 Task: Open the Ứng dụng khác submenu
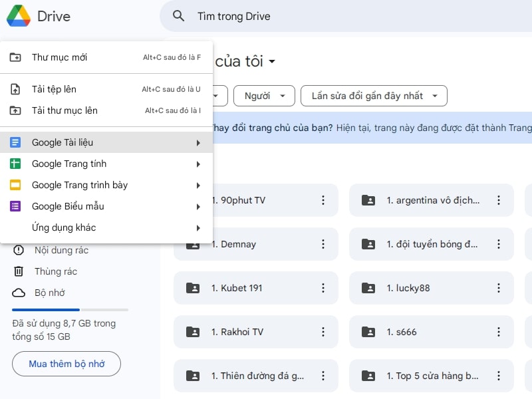tap(63, 227)
